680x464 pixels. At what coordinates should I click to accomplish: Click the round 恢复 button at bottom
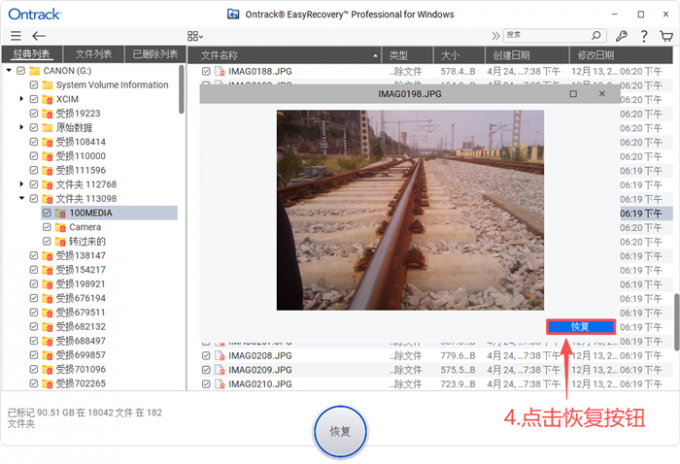(339, 431)
